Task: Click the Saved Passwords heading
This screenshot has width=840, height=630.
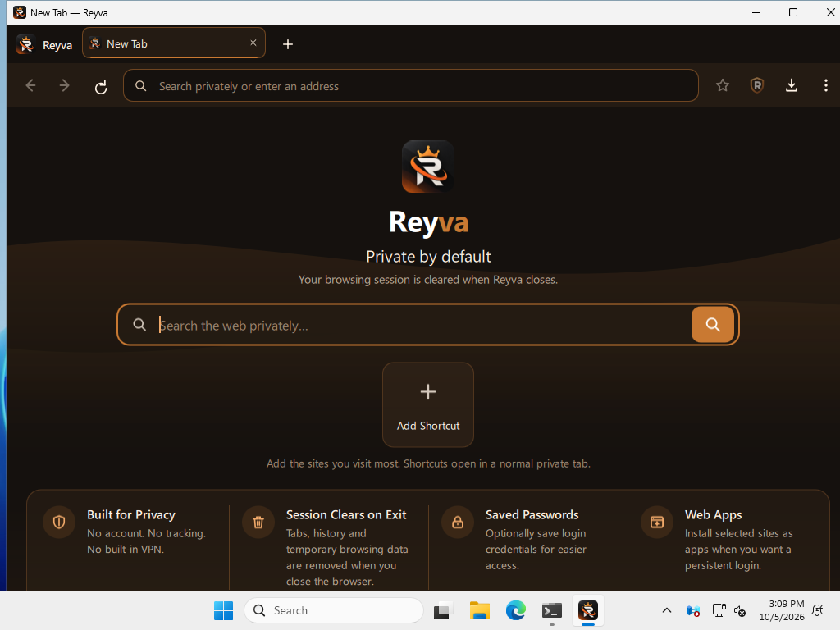Action: click(x=532, y=515)
